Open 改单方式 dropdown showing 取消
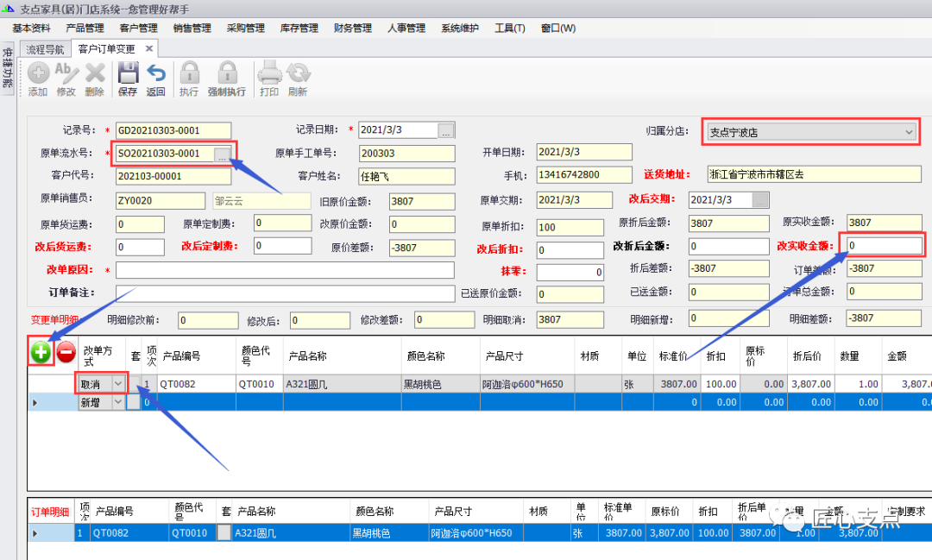Viewport: 932px width, 560px height. (x=118, y=384)
